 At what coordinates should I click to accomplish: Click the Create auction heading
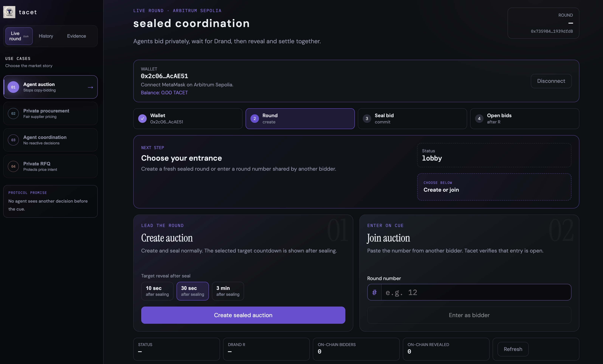[x=167, y=238]
